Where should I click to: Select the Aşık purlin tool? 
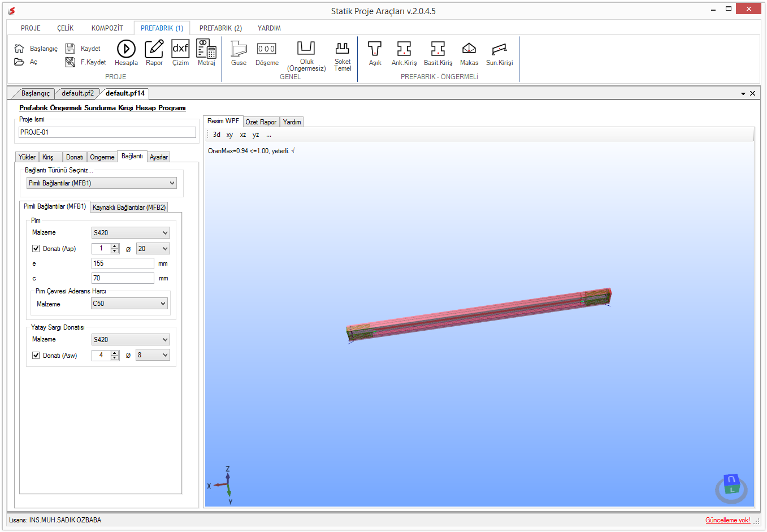[375, 49]
